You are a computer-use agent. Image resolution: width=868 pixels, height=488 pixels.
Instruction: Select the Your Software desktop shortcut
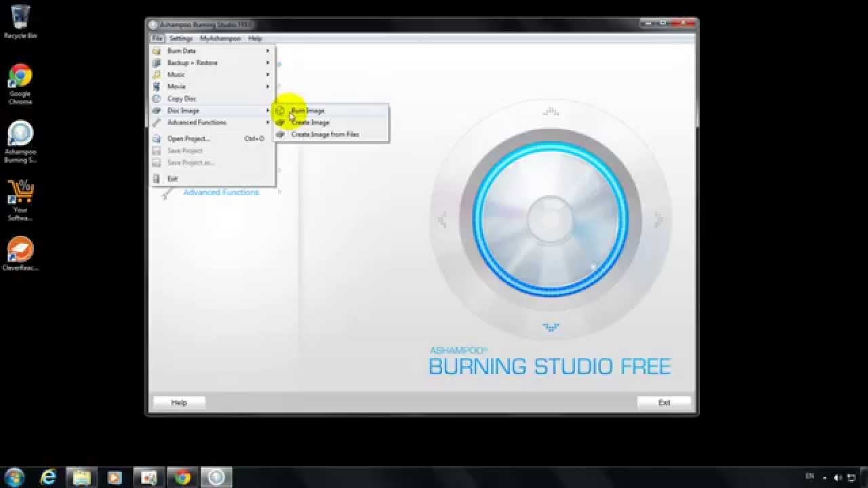click(x=20, y=200)
